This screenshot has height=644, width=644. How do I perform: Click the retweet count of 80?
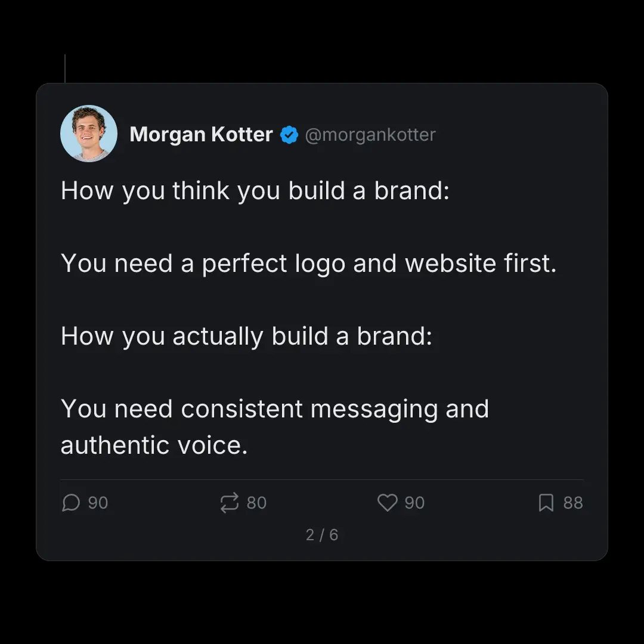point(256,503)
